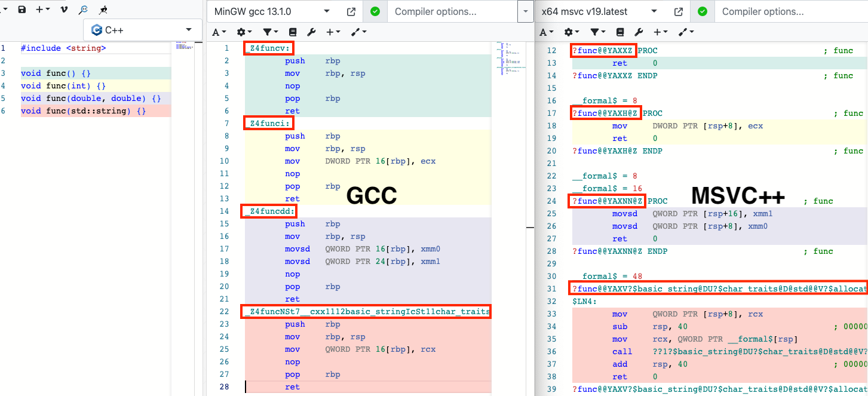Click '?func@@YAXH@Z PROC' on msvc line 17

click(617, 113)
